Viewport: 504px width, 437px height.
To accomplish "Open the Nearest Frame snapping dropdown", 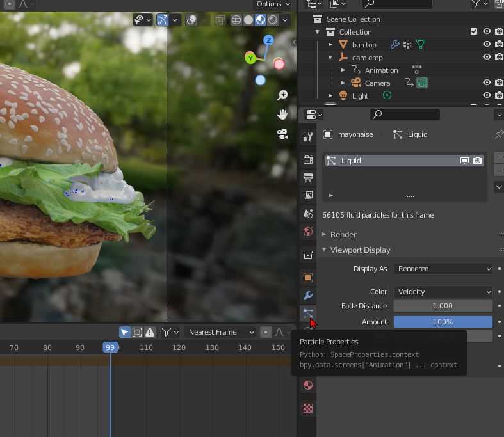I will coord(220,332).
